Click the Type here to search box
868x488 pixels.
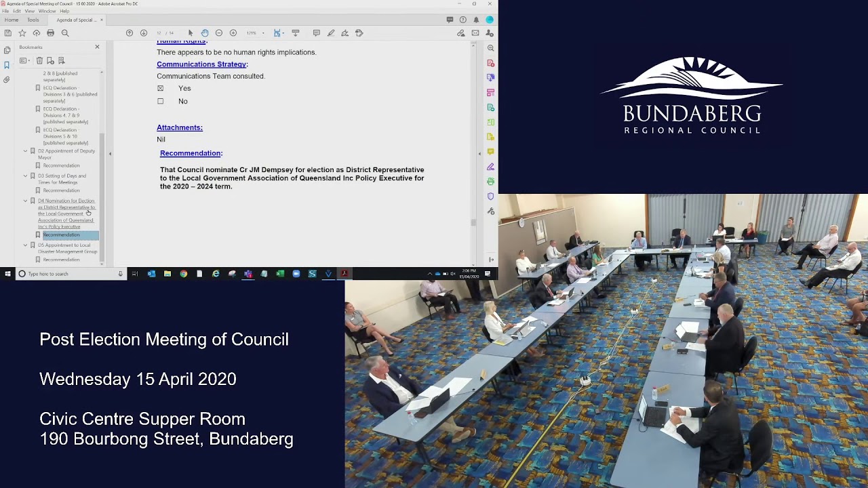tap(71, 274)
